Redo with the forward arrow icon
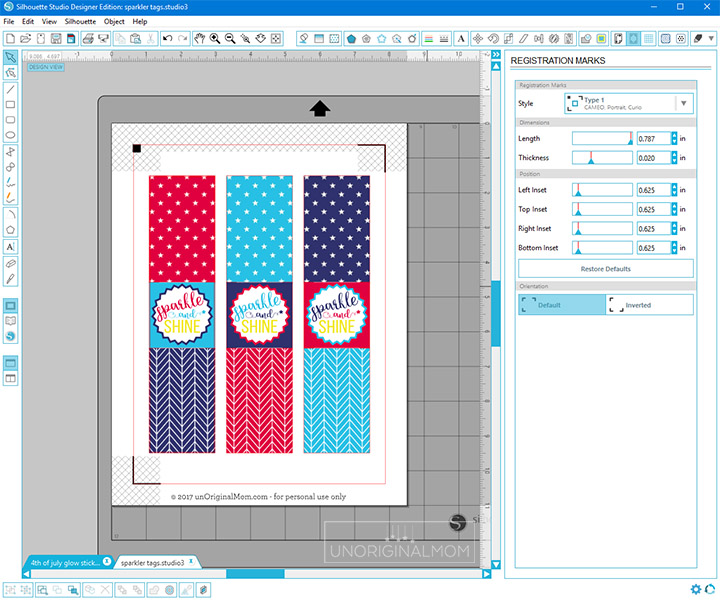 [x=183, y=39]
